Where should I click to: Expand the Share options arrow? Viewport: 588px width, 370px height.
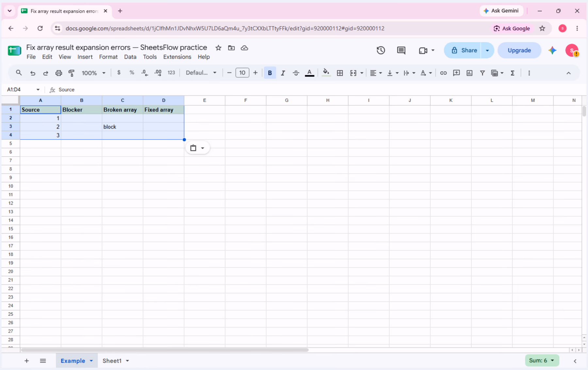point(487,50)
